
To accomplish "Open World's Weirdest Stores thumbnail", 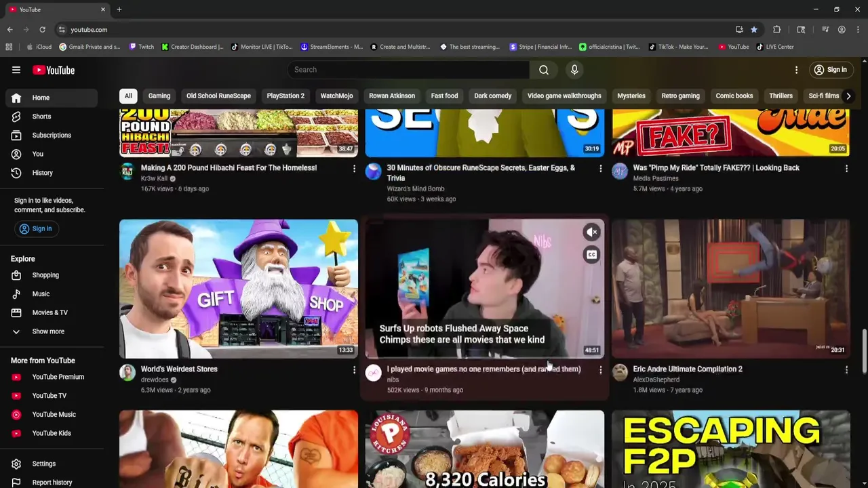I will coord(239,289).
